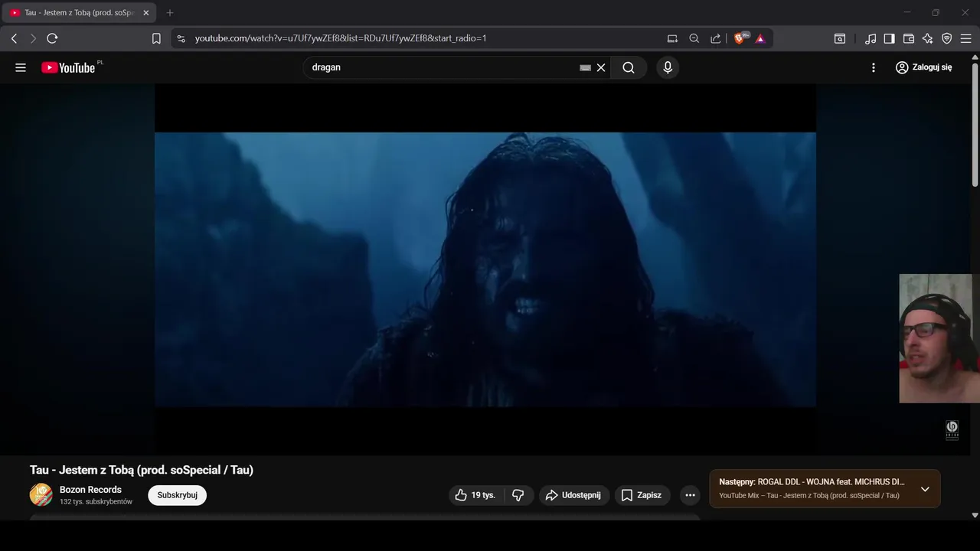This screenshot has height=551, width=980.
Task: Click YouTube Mix playlist subtitle
Action: (809, 496)
